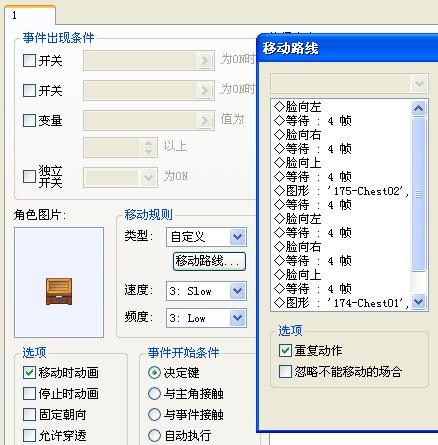438x445 pixels.
Task: Select the second 脸向左 command in list
Action: (341, 219)
